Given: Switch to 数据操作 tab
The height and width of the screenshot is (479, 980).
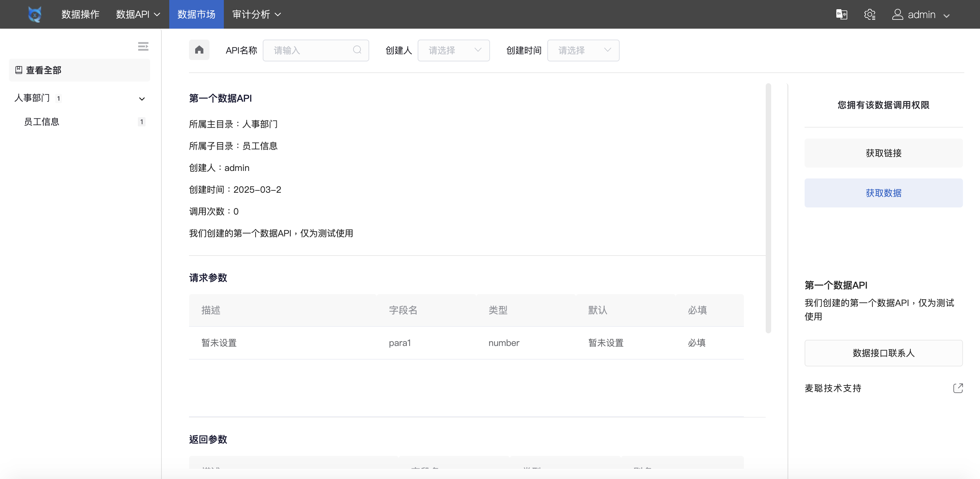Looking at the screenshot, I should click(x=80, y=14).
